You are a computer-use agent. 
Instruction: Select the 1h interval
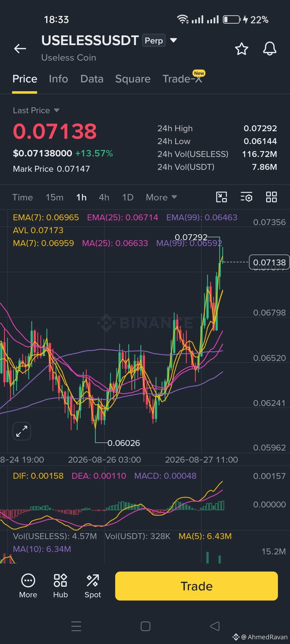pos(81,197)
